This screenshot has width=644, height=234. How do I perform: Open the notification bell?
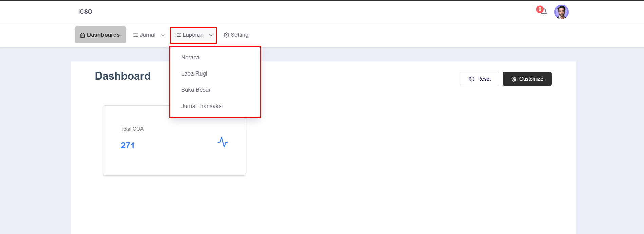[x=544, y=12]
